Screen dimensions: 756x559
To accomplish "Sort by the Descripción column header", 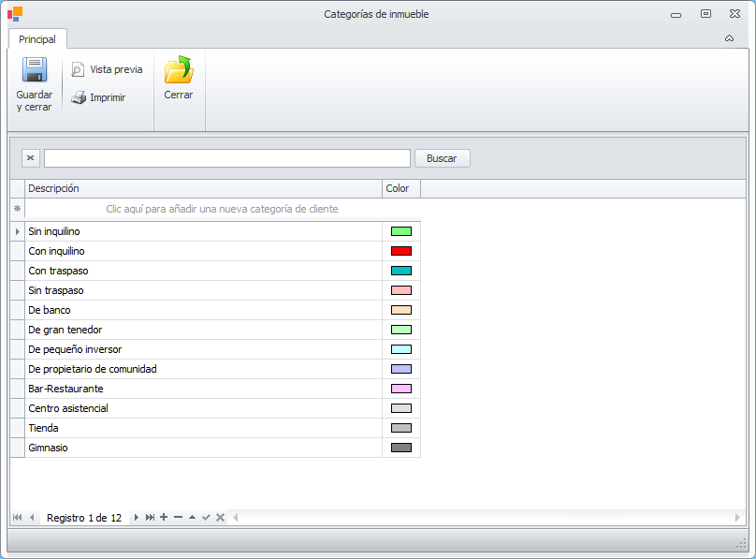I will click(203, 188).
